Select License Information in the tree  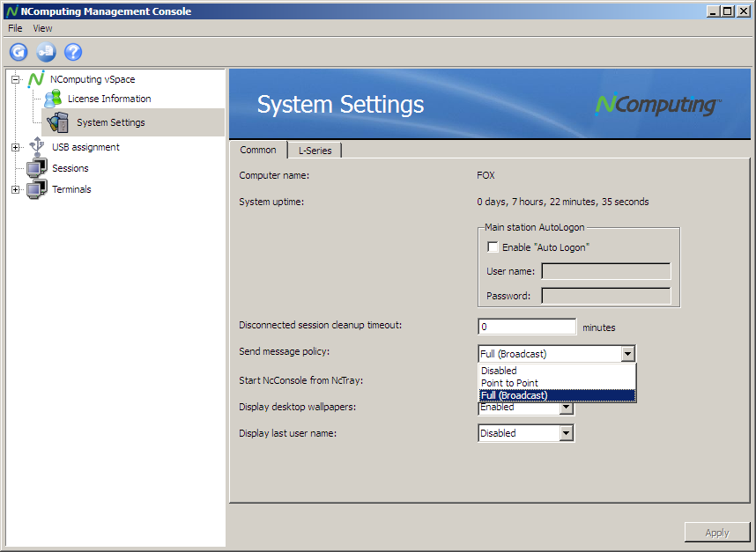(109, 99)
